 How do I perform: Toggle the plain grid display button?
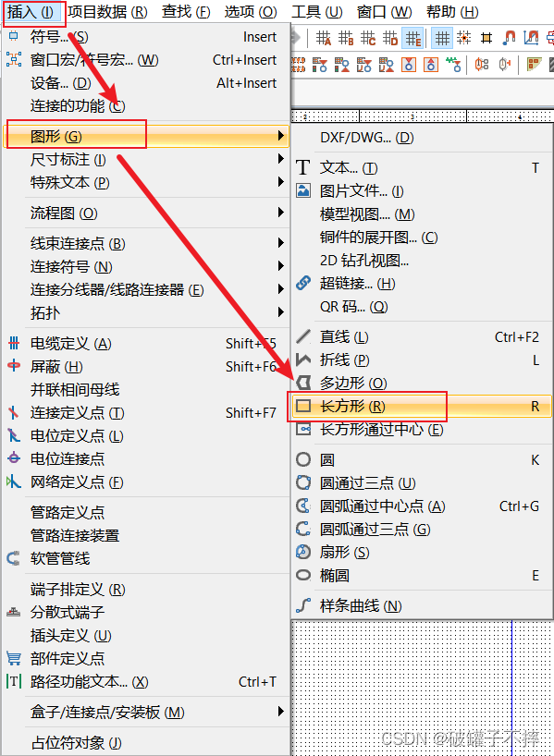(442, 38)
